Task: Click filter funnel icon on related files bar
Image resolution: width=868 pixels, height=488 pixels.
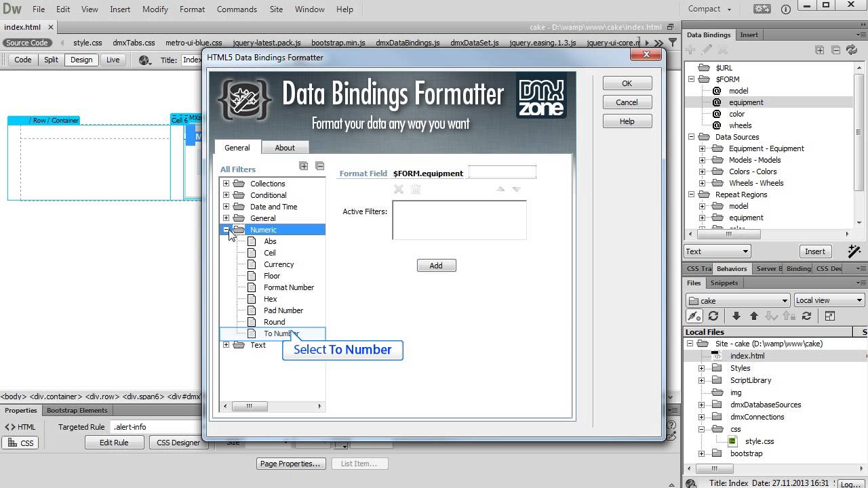Action: tap(673, 43)
